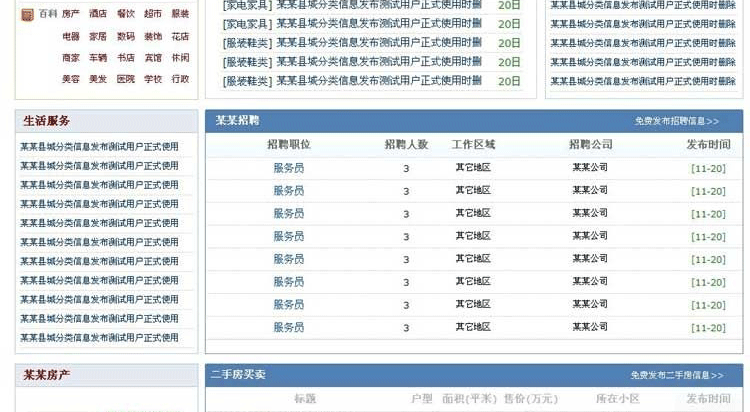750x412 pixels.
Task: Click the 标题 column header
Action: [305, 399]
